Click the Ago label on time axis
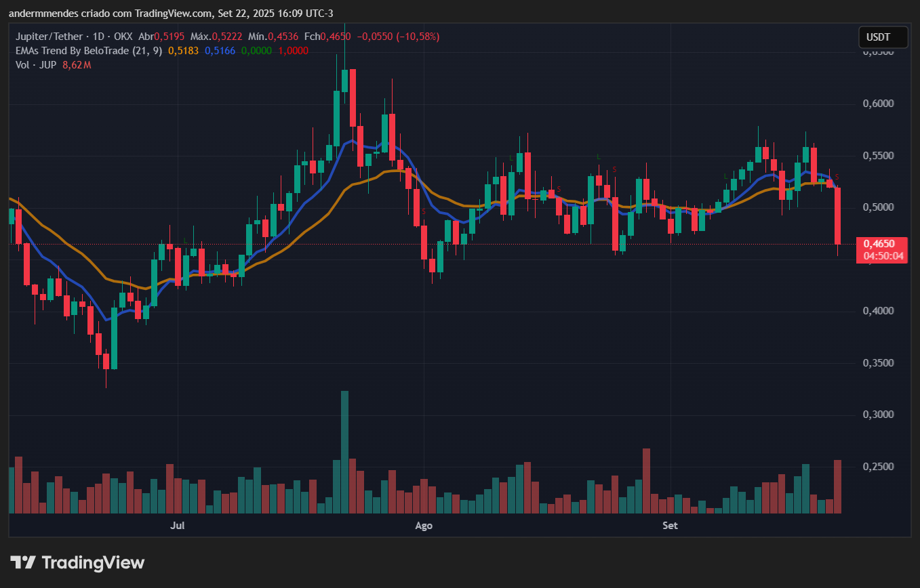The image size is (920, 588). coord(423,526)
